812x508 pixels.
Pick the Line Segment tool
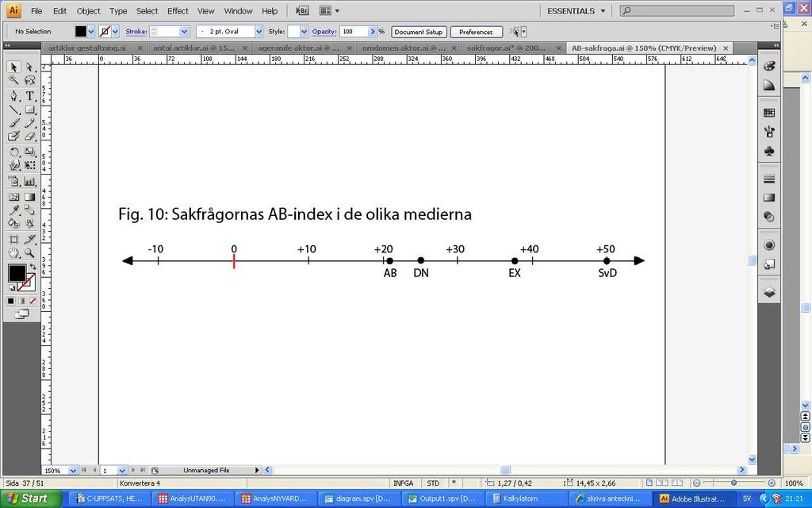(x=14, y=110)
